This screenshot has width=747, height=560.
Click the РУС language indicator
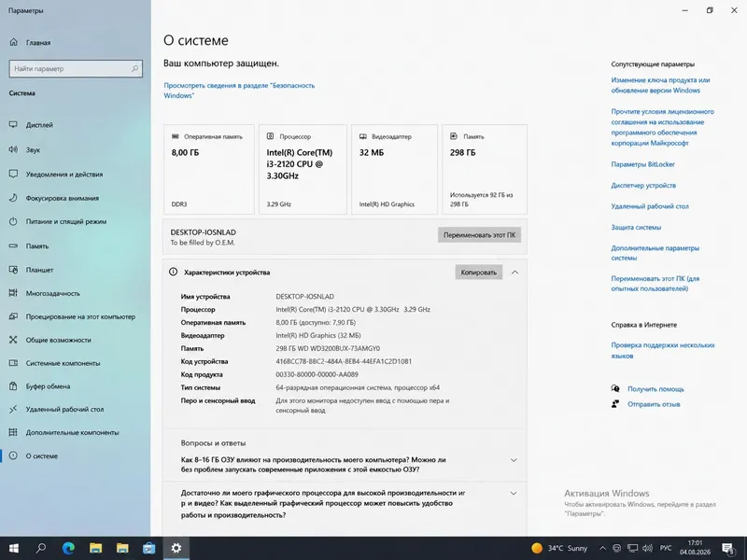(666, 548)
